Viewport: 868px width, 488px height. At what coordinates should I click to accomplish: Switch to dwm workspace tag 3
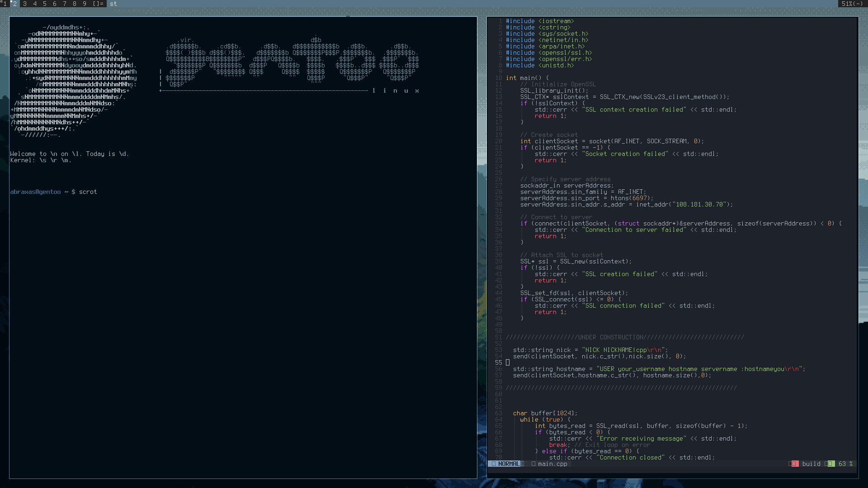[x=25, y=4]
